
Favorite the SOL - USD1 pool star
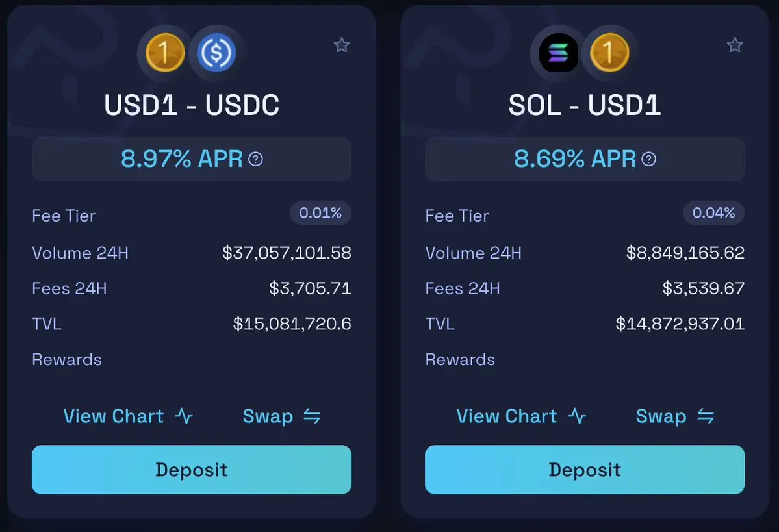[735, 45]
